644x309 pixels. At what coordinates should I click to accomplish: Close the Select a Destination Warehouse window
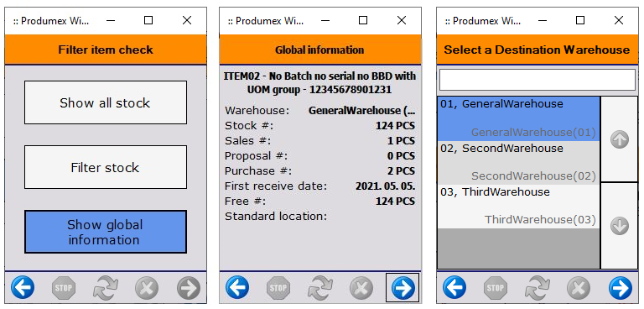pyautogui.click(x=619, y=20)
